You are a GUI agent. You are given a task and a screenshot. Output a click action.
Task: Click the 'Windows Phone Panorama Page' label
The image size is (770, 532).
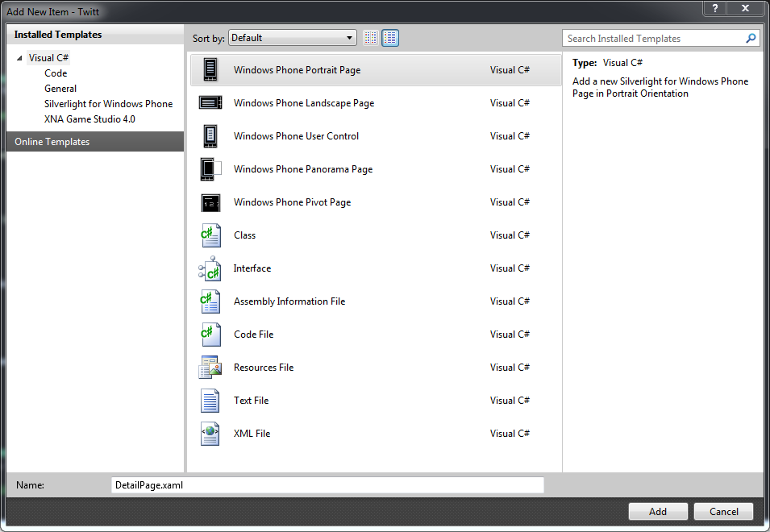pyautogui.click(x=303, y=168)
